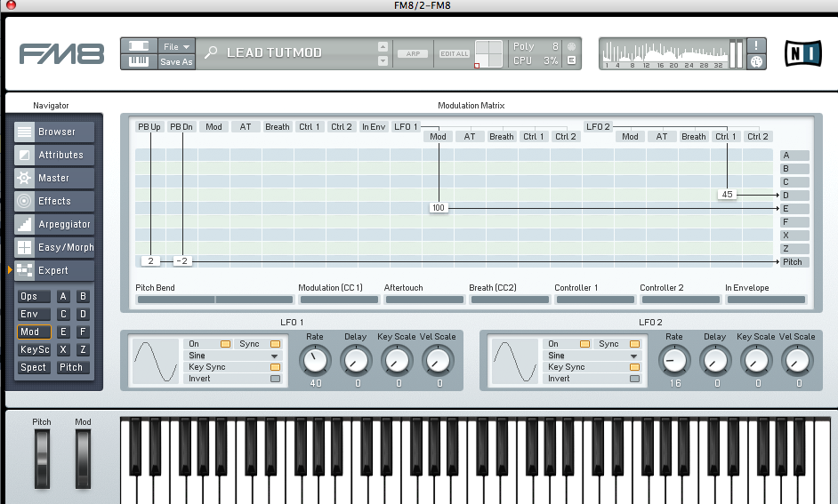Click the audio/MIDI settings icon below the exclamation mark
838x504 pixels.
[755, 62]
